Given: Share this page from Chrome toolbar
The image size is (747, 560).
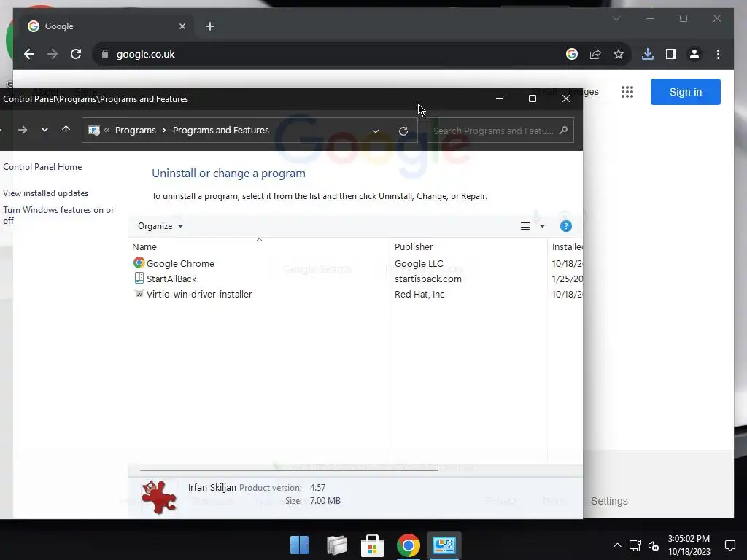Looking at the screenshot, I should 595,54.
